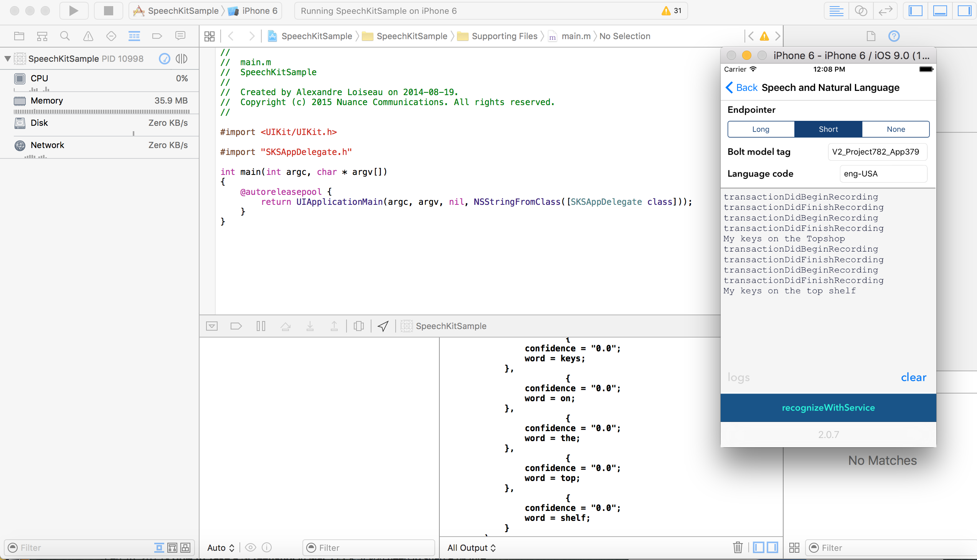Click the Bolt model tag field
The image size is (977, 560).
tap(877, 152)
